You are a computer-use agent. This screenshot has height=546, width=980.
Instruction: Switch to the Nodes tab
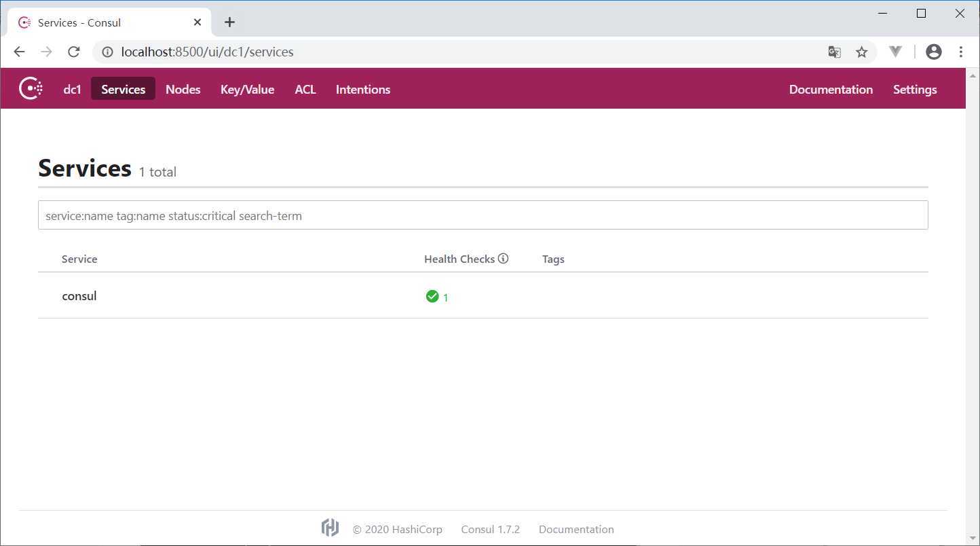[x=183, y=90]
